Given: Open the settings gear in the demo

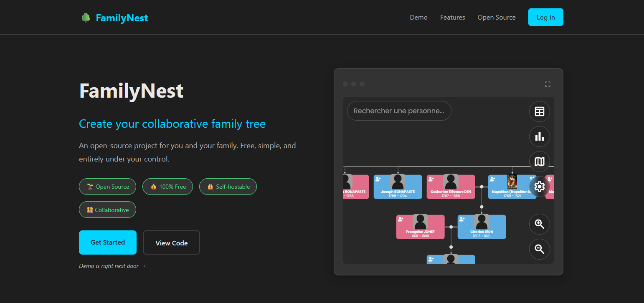Looking at the screenshot, I should tap(539, 187).
